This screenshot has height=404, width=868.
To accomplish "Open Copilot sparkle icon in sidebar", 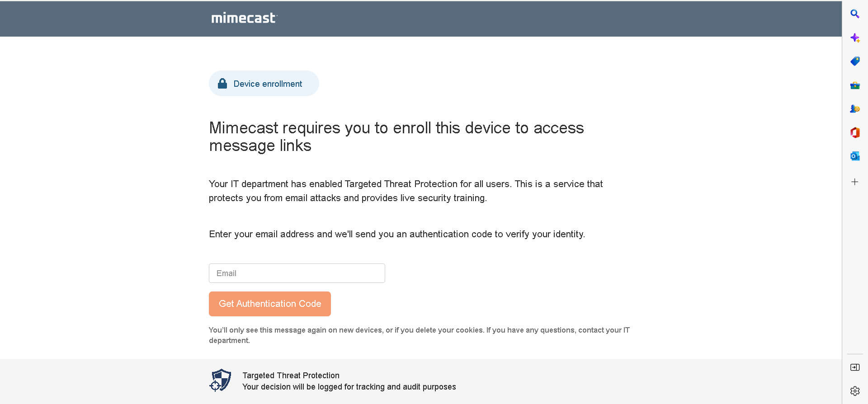I will coord(854,38).
